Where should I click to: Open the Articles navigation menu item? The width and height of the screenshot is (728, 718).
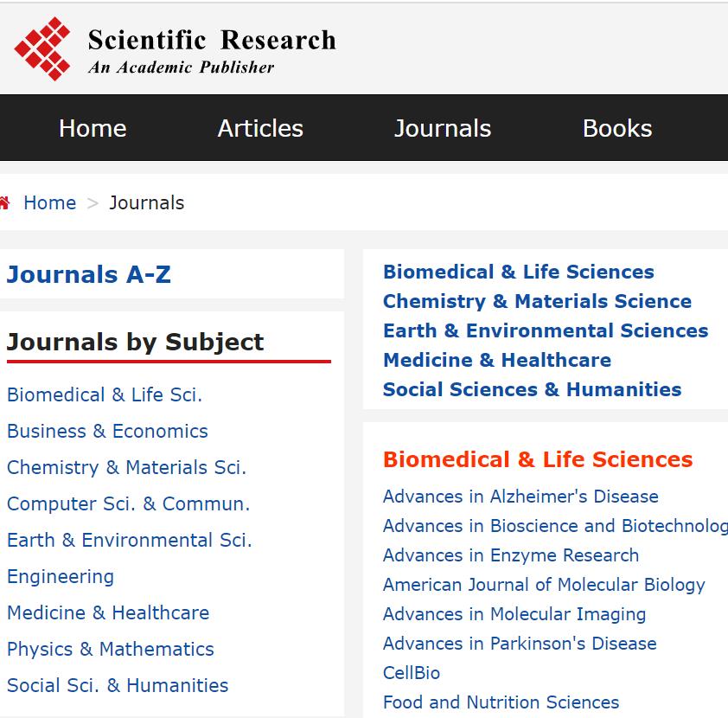260,128
